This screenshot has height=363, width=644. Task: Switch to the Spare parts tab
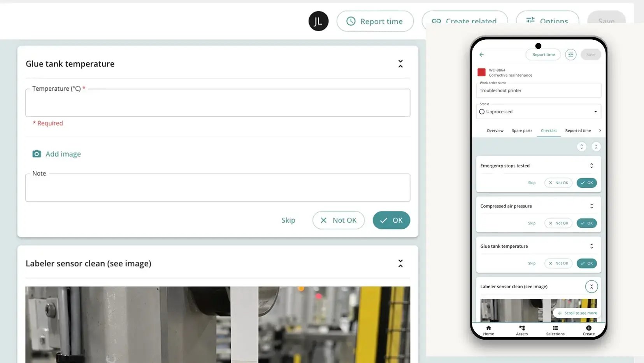(x=522, y=130)
